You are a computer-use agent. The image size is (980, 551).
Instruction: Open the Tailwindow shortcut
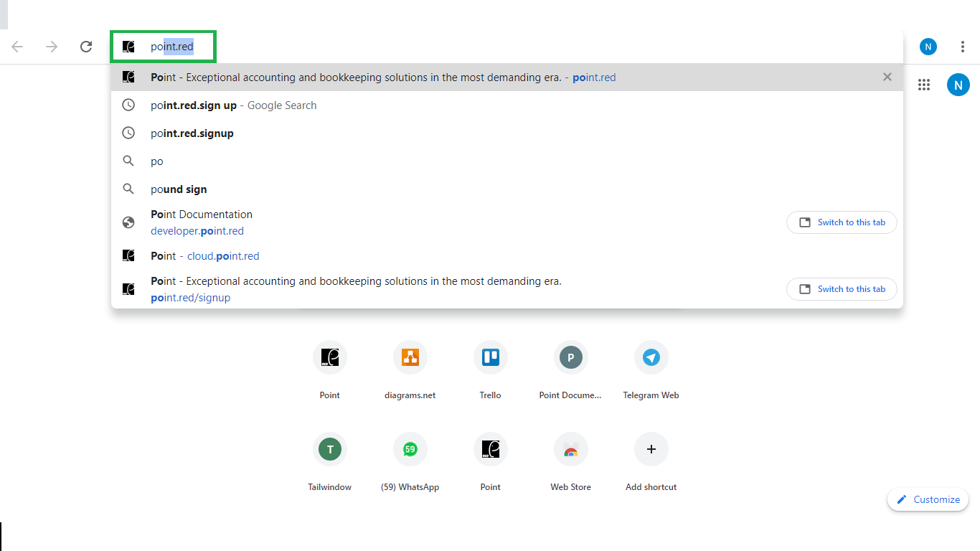click(330, 449)
